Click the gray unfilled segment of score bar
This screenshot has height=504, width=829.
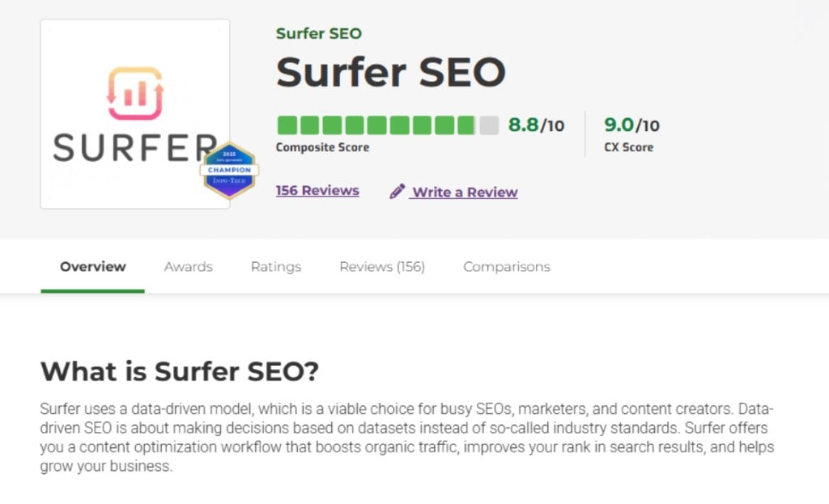[x=489, y=125]
